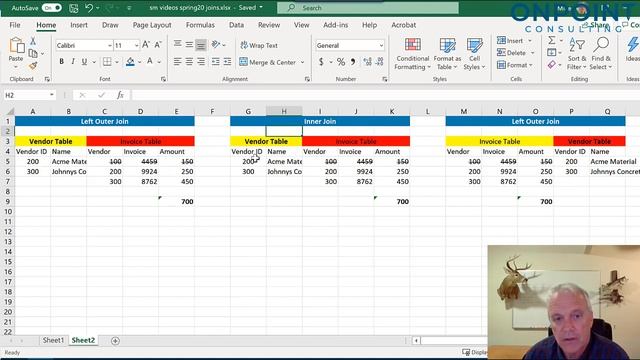The height and width of the screenshot is (360, 640).
Task: Click Insert cells button
Action: 510,41
